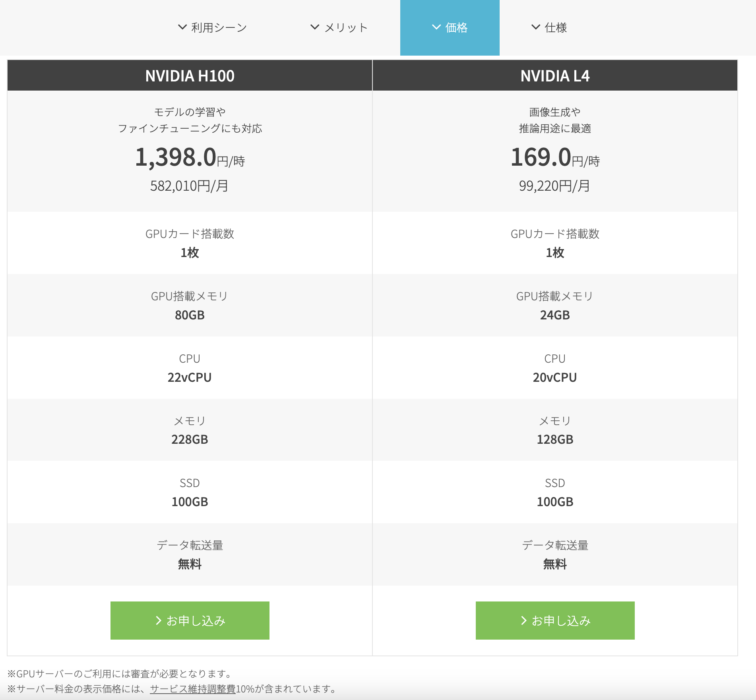Screen dimensions: 756x700
Task: Click the 22vCPU value
Action: (190, 377)
